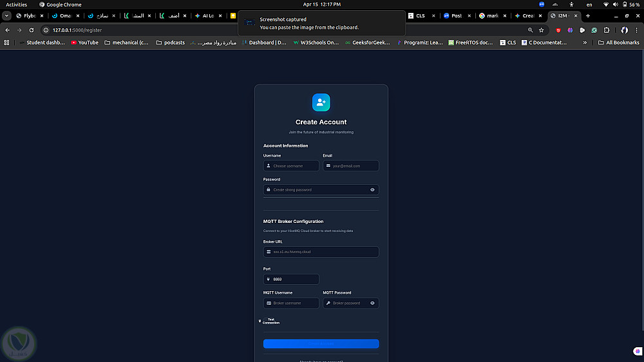Reload the page with the refresh icon

coord(31,30)
